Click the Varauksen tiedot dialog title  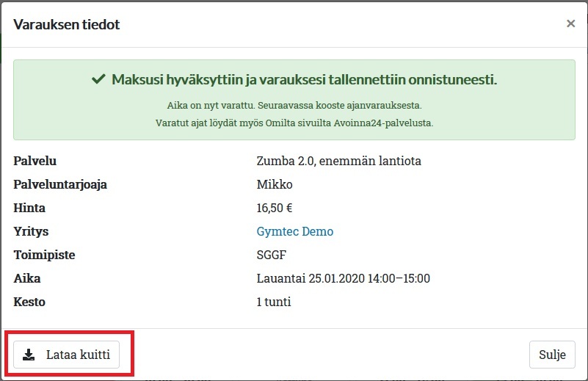tap(67, 24)
